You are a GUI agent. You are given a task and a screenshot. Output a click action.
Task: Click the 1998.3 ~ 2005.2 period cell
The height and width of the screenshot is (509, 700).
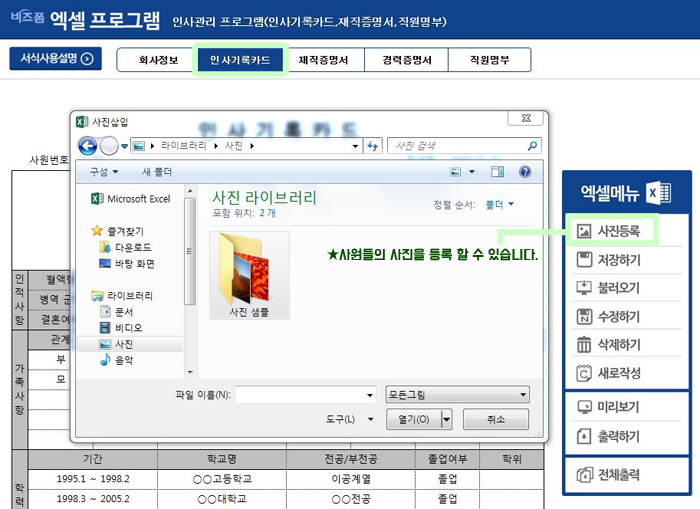93,499
